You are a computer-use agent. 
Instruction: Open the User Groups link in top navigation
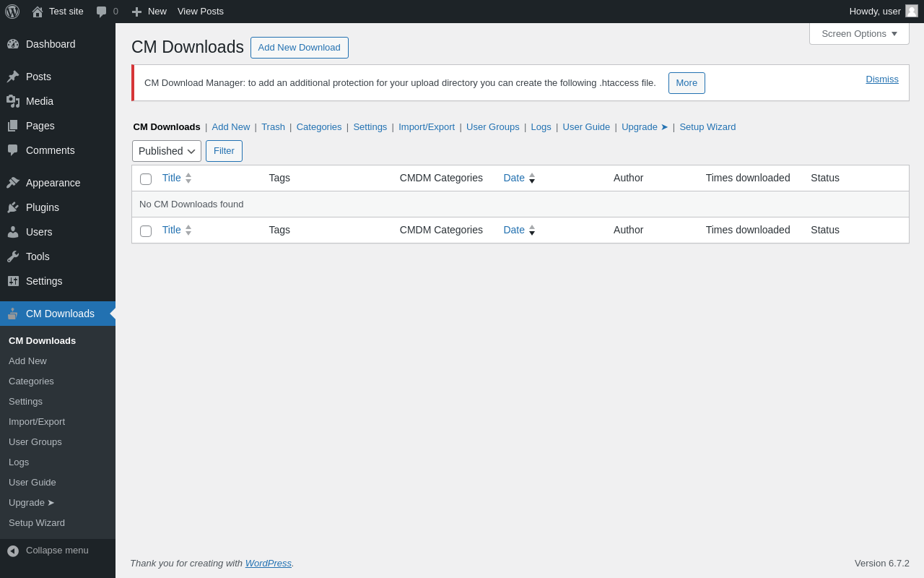click(x=493, y=127)
